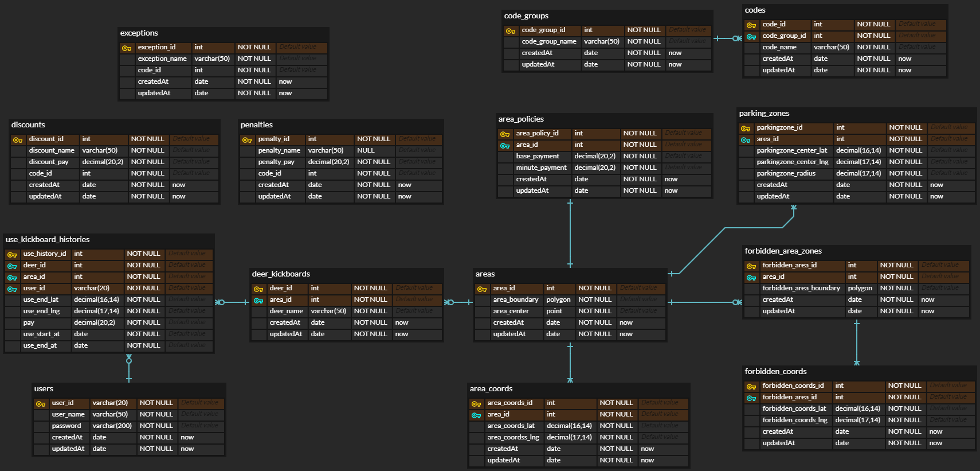
Task: Click the key icon beside area_coords_id
Action: coord(476,404)
